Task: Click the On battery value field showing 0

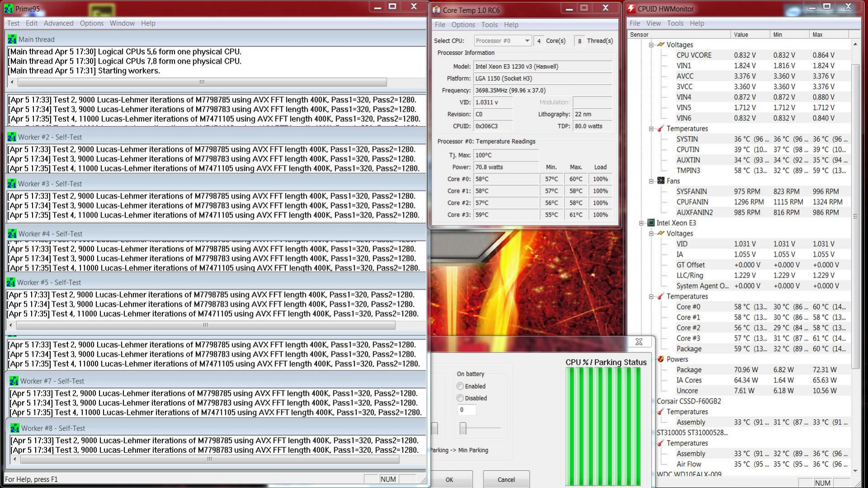Action: (466, 410)
